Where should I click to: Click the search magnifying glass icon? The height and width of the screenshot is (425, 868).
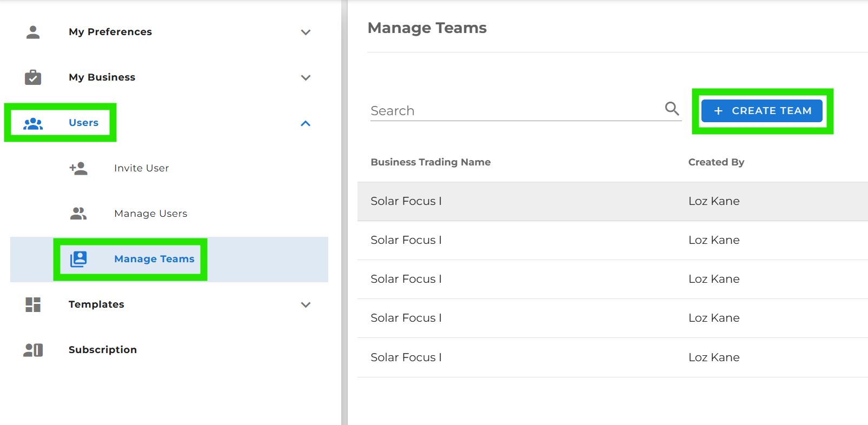click(672, 109)
